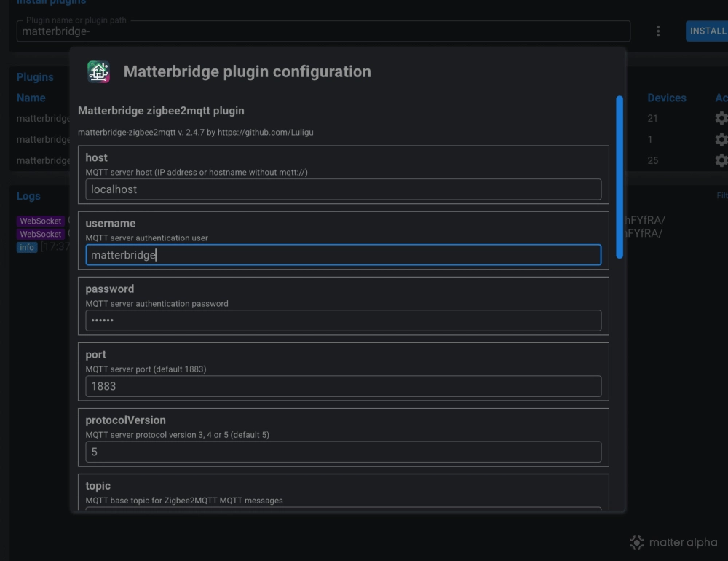Viewport: 728px width, 561px height.
Task: Focus the username field with matterbridge
Action: [343, 255]
